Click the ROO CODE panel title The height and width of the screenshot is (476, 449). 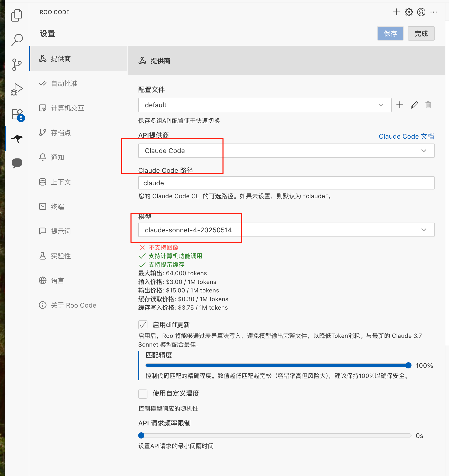pyautogui.click(x=54, y=12)
